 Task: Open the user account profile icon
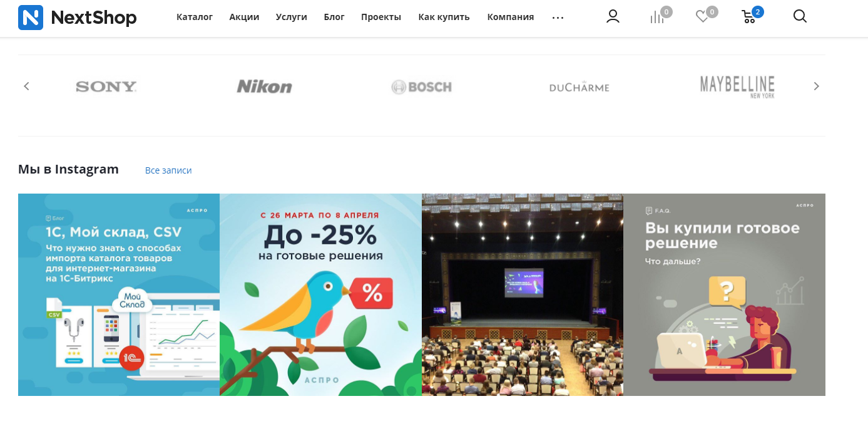pos(613,16)
